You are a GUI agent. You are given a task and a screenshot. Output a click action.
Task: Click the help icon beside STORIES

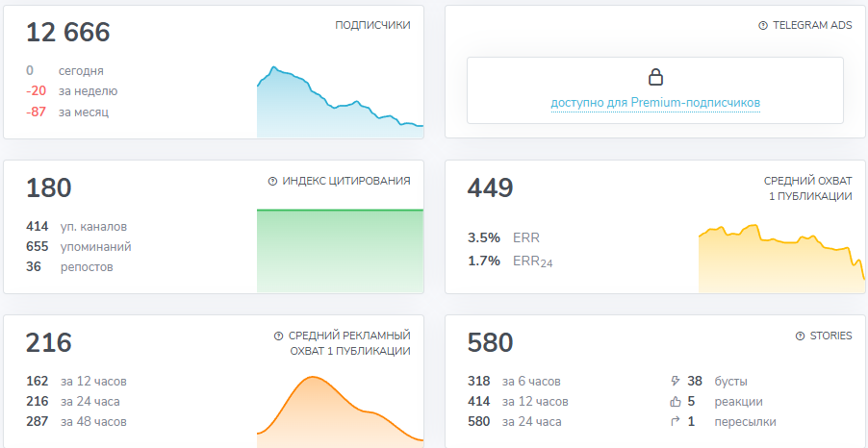(x=800, y=336)
